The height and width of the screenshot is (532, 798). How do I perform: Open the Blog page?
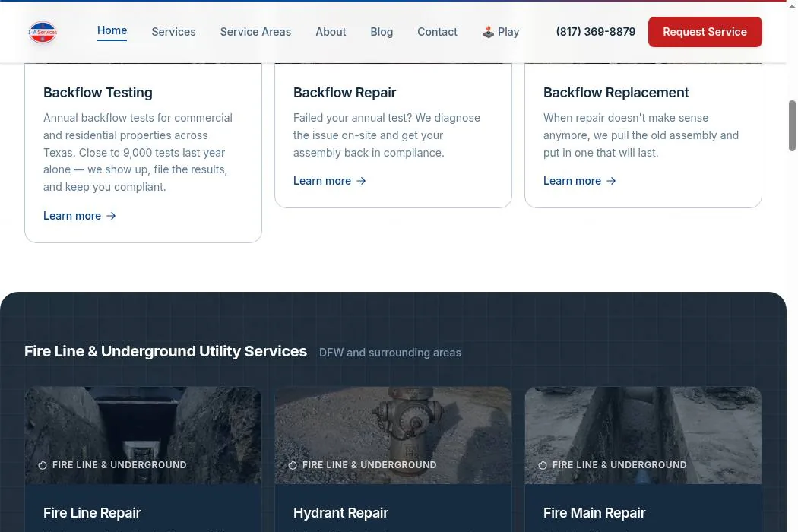382,32
